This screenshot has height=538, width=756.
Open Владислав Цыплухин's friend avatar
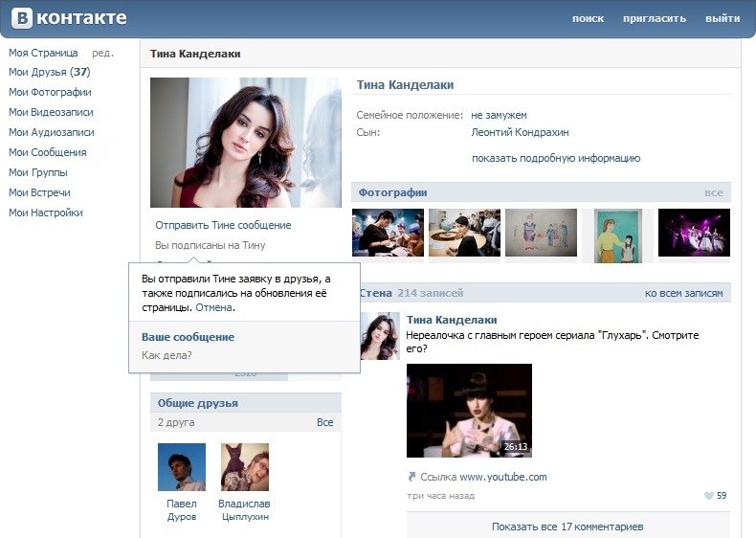click(x=244, y=467)
